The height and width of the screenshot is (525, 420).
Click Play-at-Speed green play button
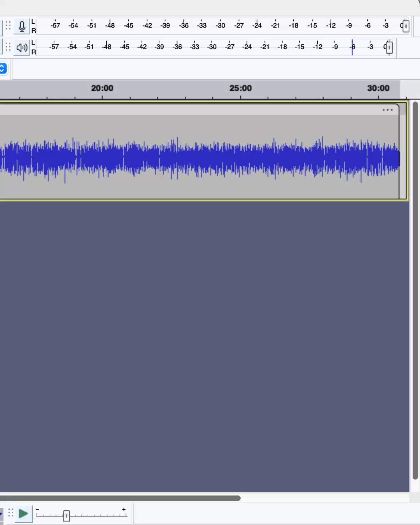click(x=23, y=514)
